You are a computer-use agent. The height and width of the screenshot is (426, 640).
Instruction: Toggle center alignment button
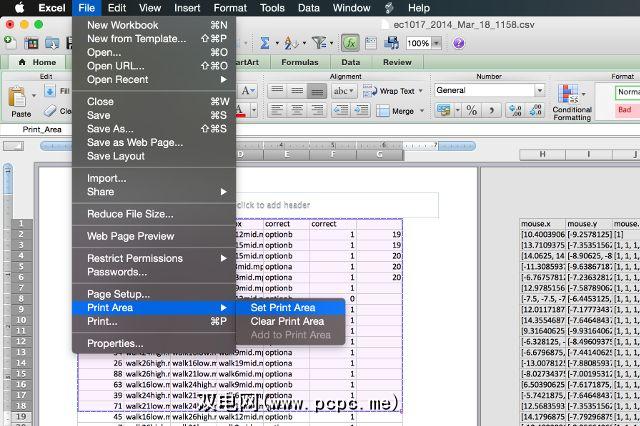[297, 110]
